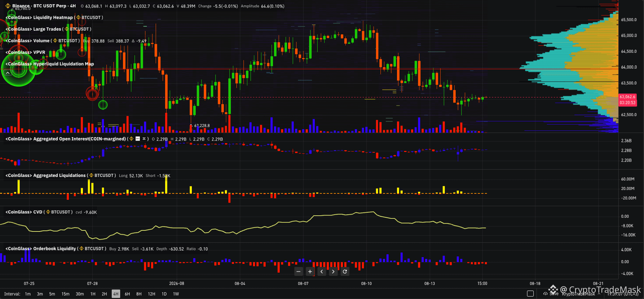Screen dimensions: 644x299
Task: Zoom in the chart with plus button
Action: [310, 272]
